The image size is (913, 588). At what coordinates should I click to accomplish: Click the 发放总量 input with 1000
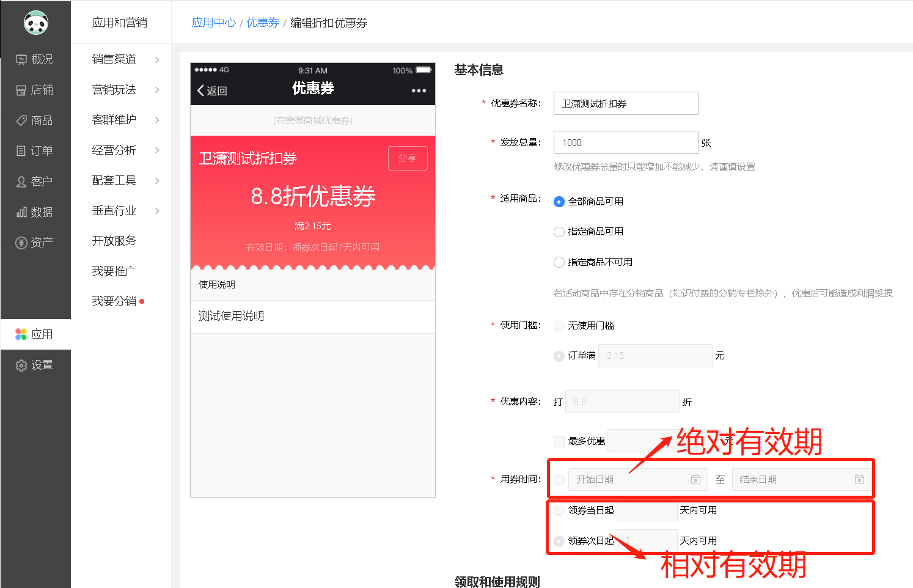click(x=626, y=142)
